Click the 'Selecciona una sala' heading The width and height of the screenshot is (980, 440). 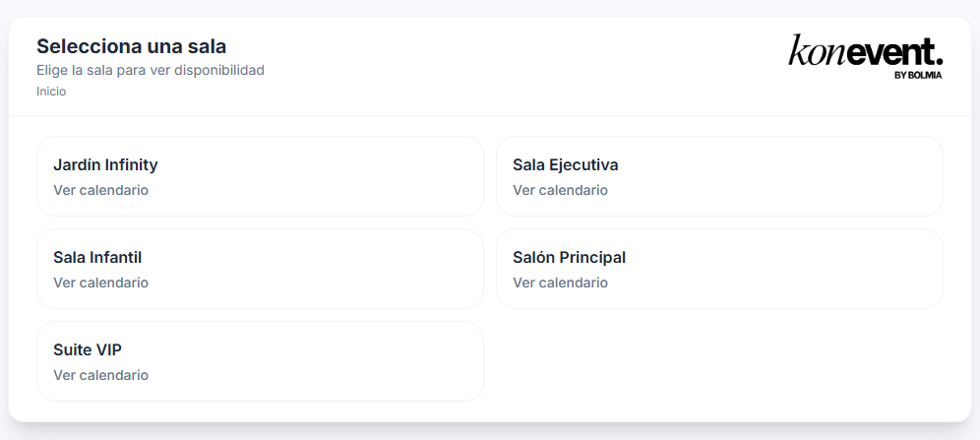click(x=131, y=45)
